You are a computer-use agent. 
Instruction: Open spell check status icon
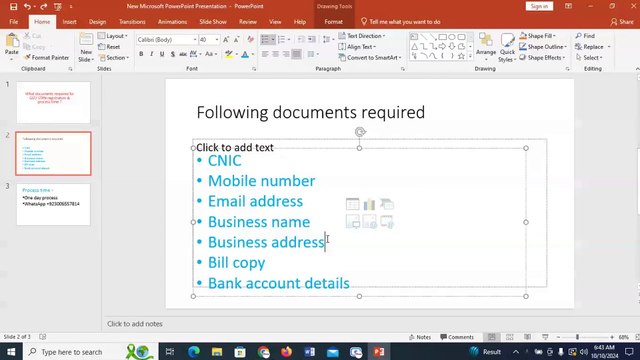pyautogui.click(x=42, y=337)
